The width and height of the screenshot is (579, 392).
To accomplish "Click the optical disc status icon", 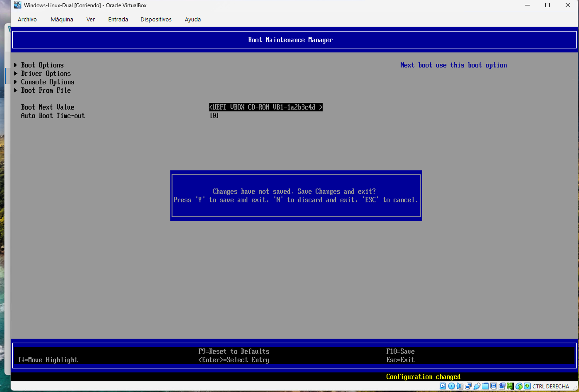I will [452, 386].
